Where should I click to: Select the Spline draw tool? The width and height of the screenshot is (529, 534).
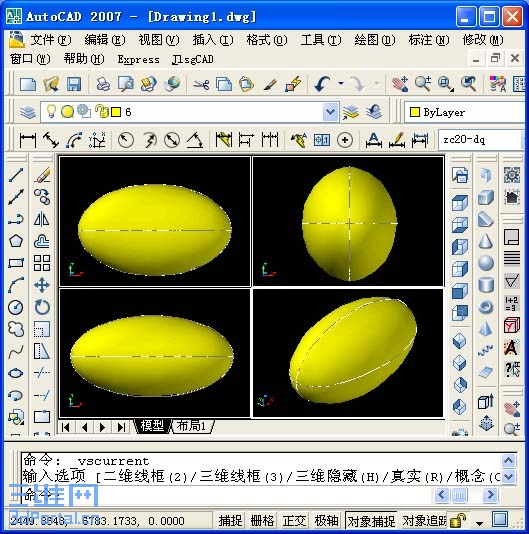[16, 351]
